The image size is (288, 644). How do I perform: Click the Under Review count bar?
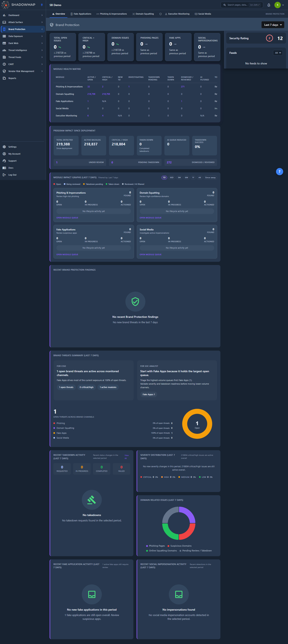coord(80,162)
